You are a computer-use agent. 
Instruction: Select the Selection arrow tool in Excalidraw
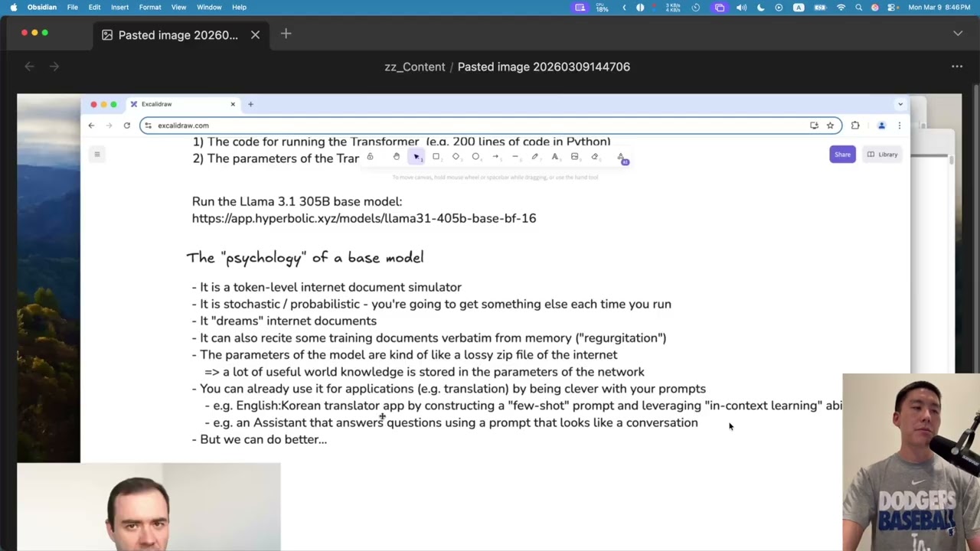416,157
